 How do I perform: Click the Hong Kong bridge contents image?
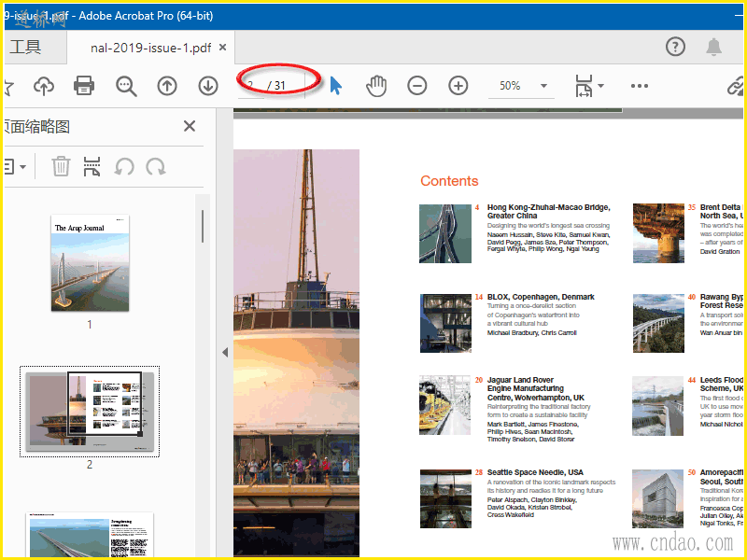pos(445,234)
